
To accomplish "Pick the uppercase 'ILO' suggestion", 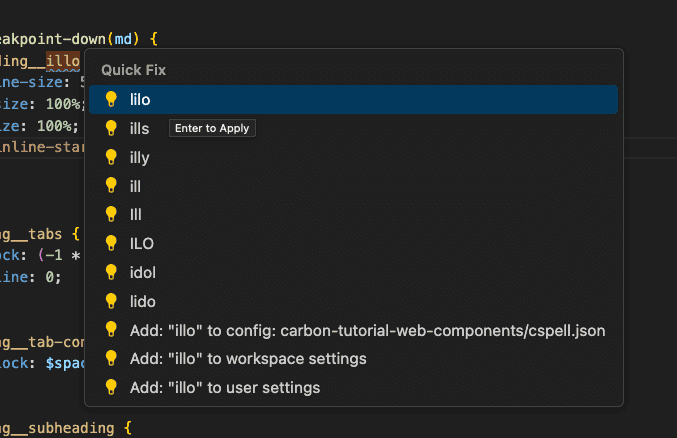I will [x=141, y=243].
